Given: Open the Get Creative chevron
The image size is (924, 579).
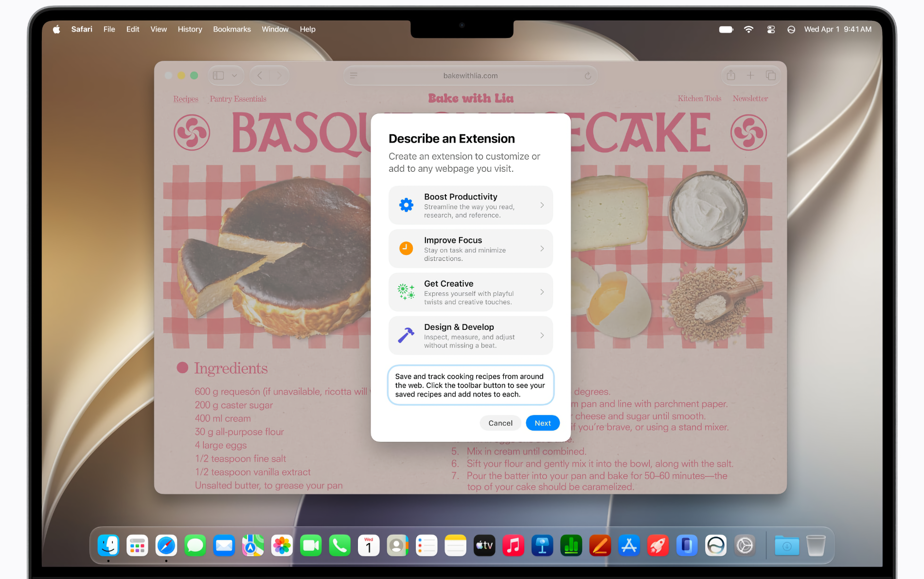Looking at the screenshot, I should (x=542, y=292).
